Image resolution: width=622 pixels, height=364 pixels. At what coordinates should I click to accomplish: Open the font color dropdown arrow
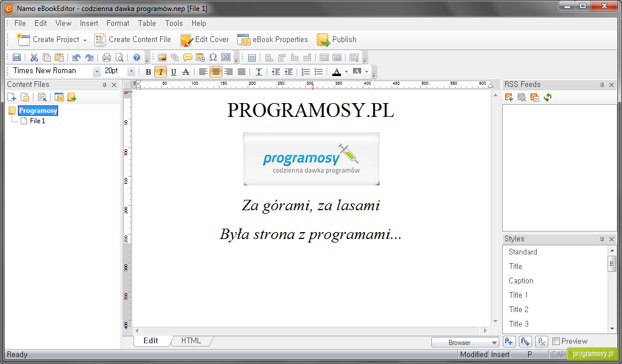[346, 72]
